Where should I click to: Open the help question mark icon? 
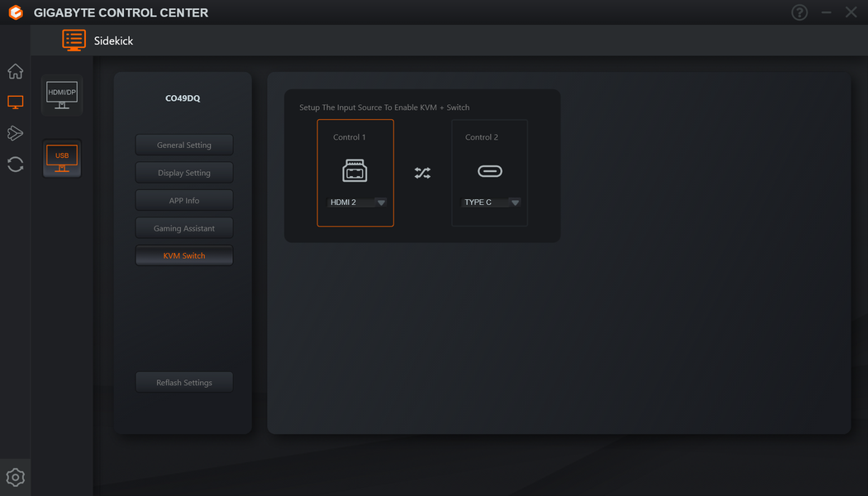(799, 12)
